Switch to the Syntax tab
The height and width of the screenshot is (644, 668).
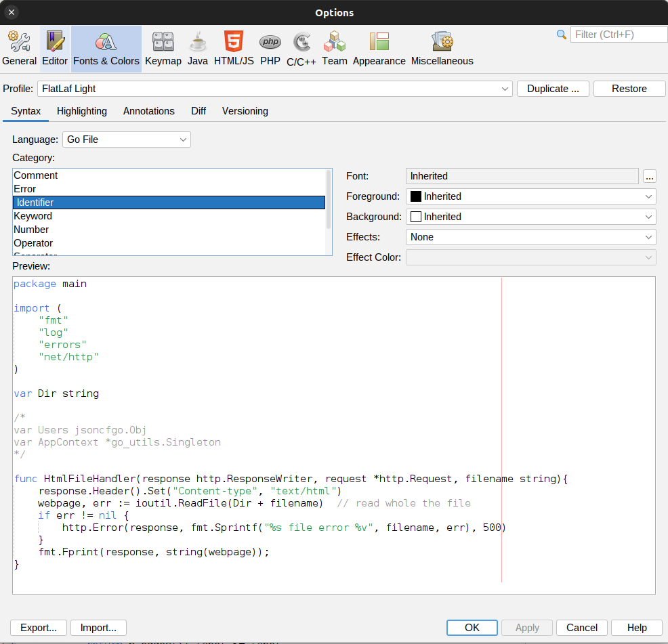[26, 111]
